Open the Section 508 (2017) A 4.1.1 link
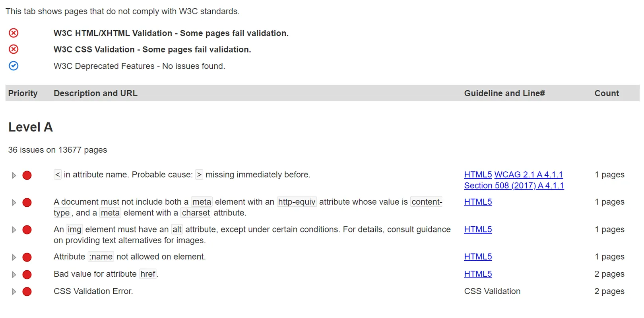644x318 pixels. coord(514,186)
